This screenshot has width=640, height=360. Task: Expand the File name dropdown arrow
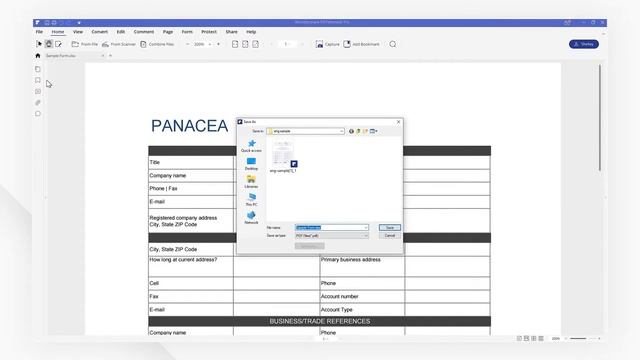[x=366, y=227]
